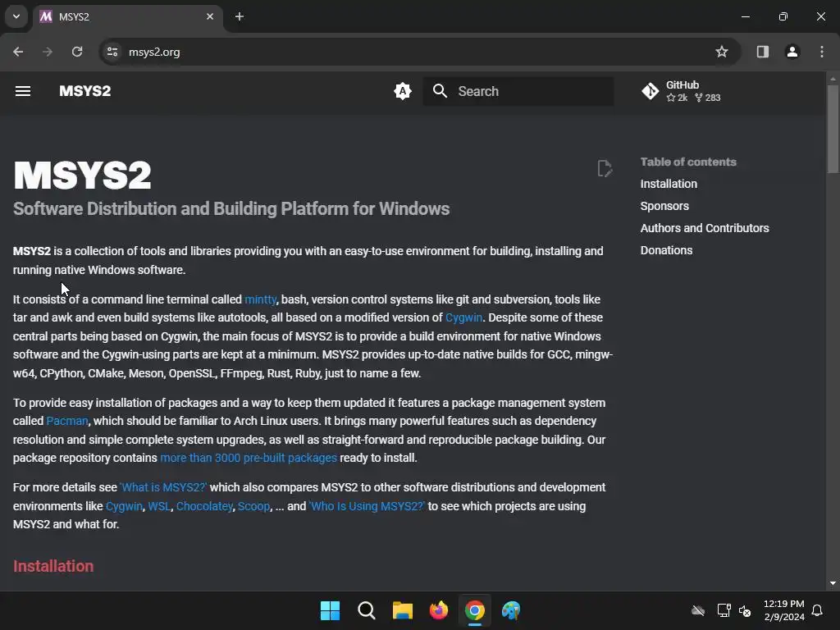Open the Chrome three-dot menu
Screen dimensions: 840x630
[x=822, y=52]
